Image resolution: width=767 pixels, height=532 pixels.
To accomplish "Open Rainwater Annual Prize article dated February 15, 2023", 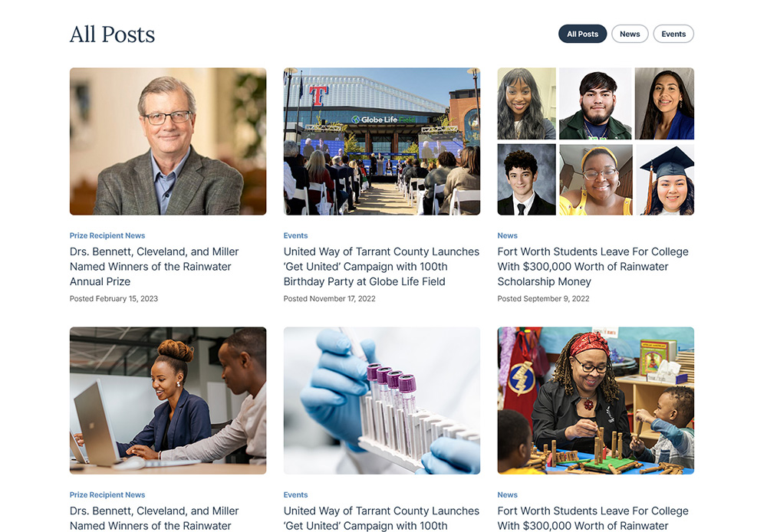I will coord(154,266).
